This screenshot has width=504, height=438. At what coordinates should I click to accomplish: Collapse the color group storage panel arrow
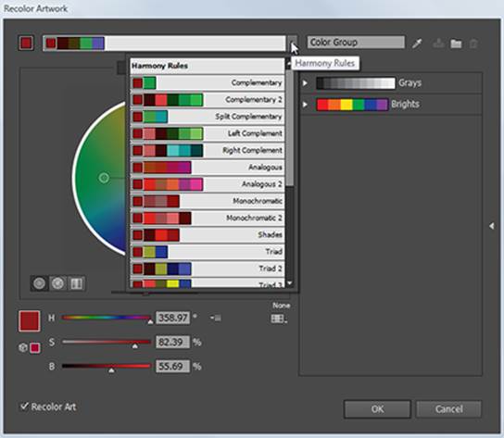tap(491, 226)
